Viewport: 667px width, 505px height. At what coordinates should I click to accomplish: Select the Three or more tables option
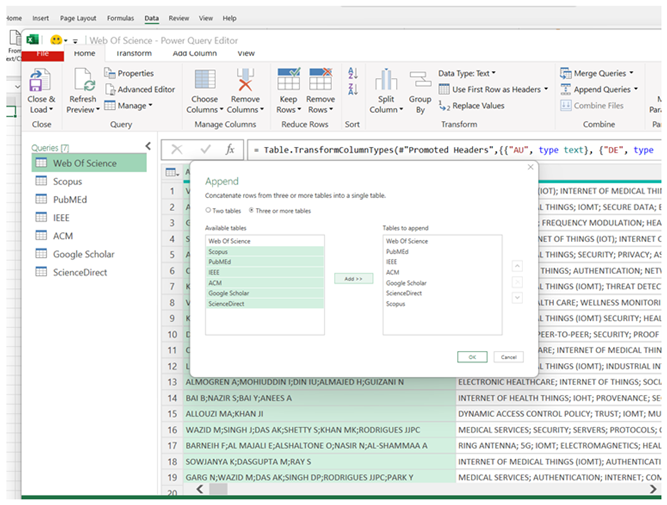click(250, 211)
